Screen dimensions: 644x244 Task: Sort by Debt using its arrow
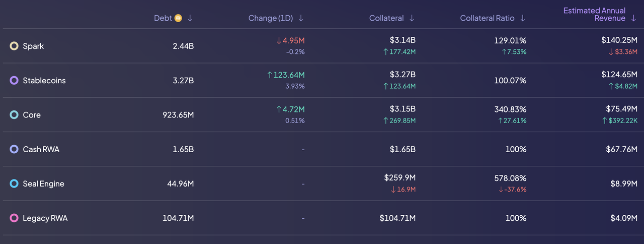(190, 18)
